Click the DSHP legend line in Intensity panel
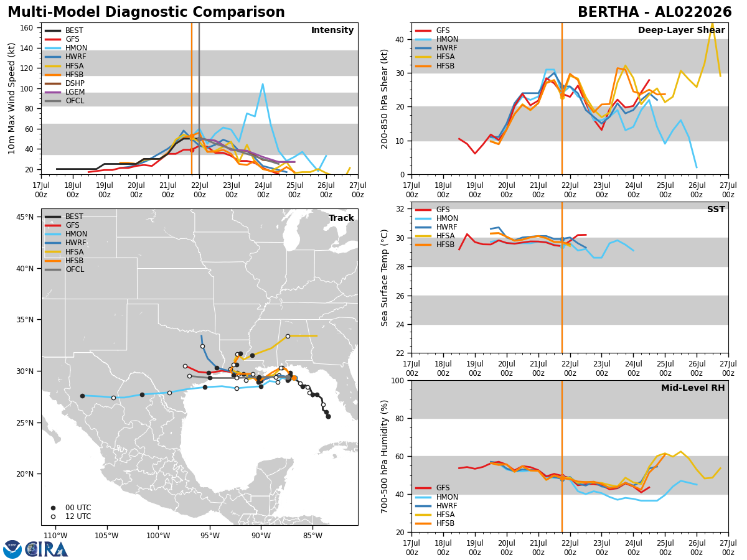 tap(53, 83)
